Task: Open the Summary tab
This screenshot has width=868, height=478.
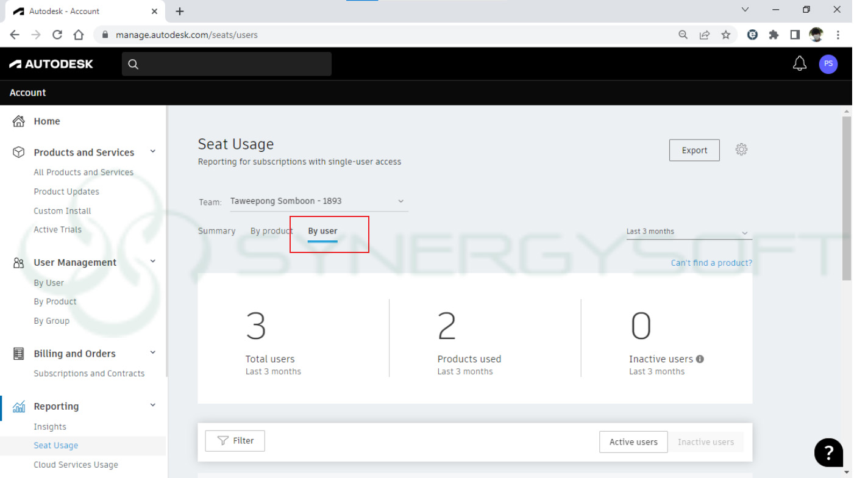Action: coord(216,230)
